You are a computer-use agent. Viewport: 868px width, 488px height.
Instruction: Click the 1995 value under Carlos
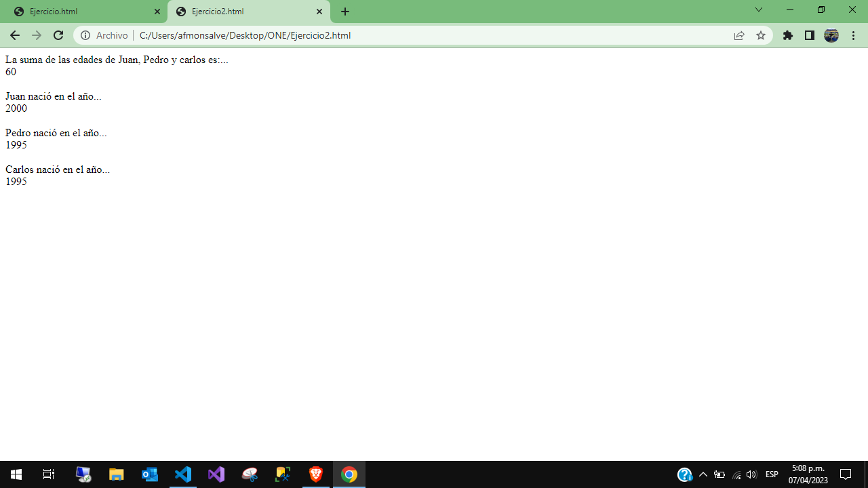16,182
